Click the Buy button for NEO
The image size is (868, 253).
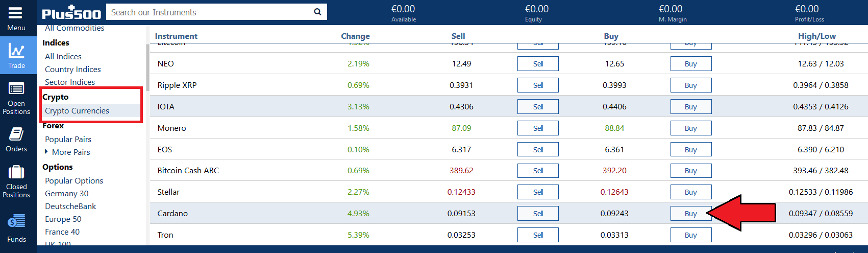[x=691, y=64]
